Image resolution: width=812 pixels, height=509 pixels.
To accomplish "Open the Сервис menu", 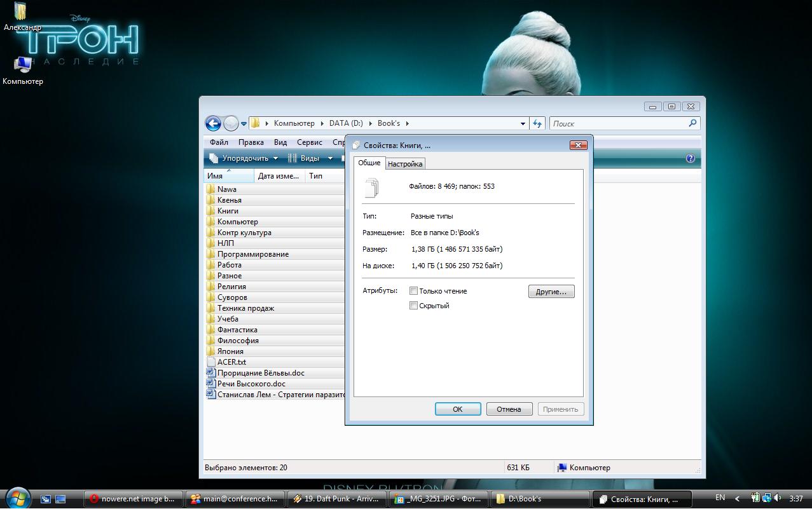I will (310, 142).
